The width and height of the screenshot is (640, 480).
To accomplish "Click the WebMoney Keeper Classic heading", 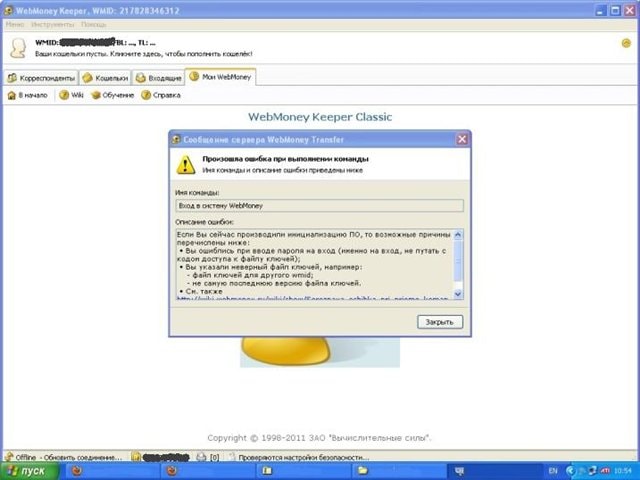I will pos(320,117).
